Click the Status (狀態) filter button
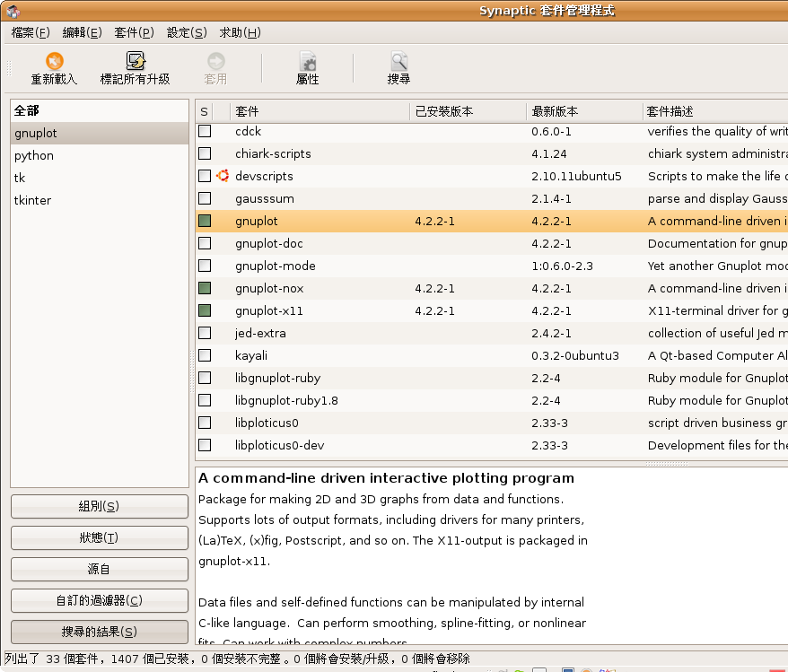This screenshot has width=788, height=672. [x=100, y=537]
